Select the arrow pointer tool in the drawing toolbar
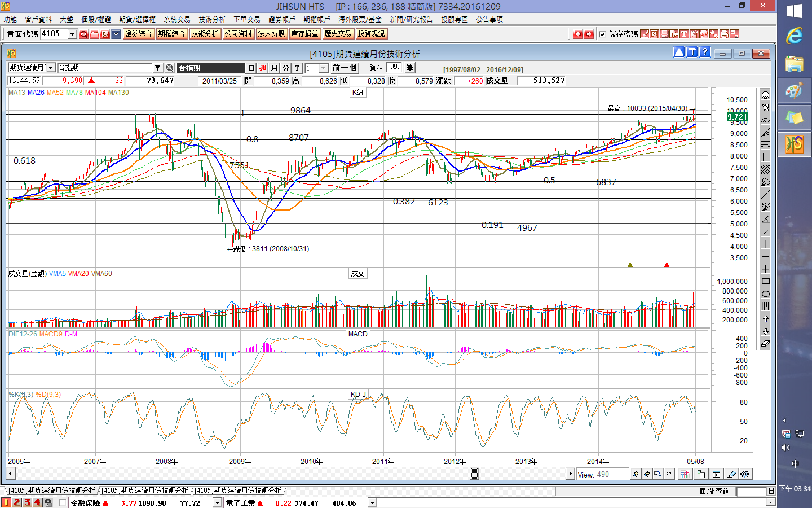This screenshot has width=812, height=508. click(765, 107)
